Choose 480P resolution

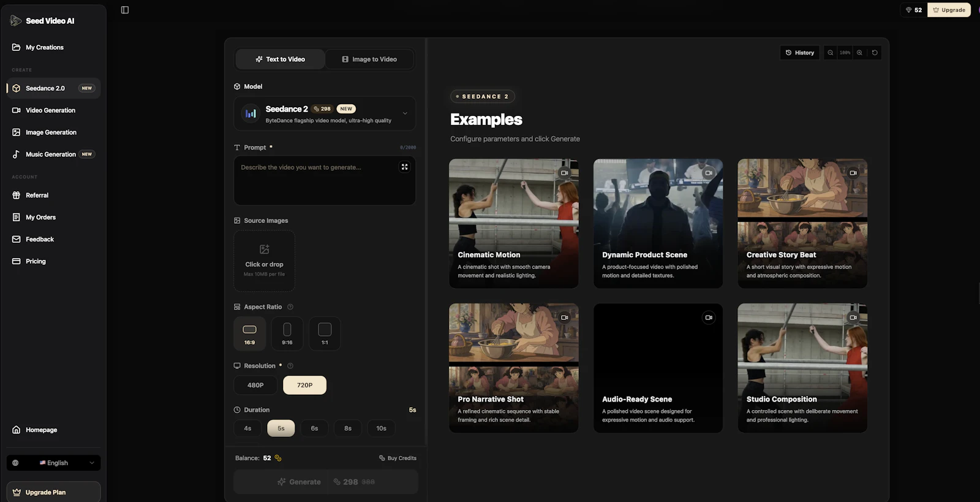point(255,385)
